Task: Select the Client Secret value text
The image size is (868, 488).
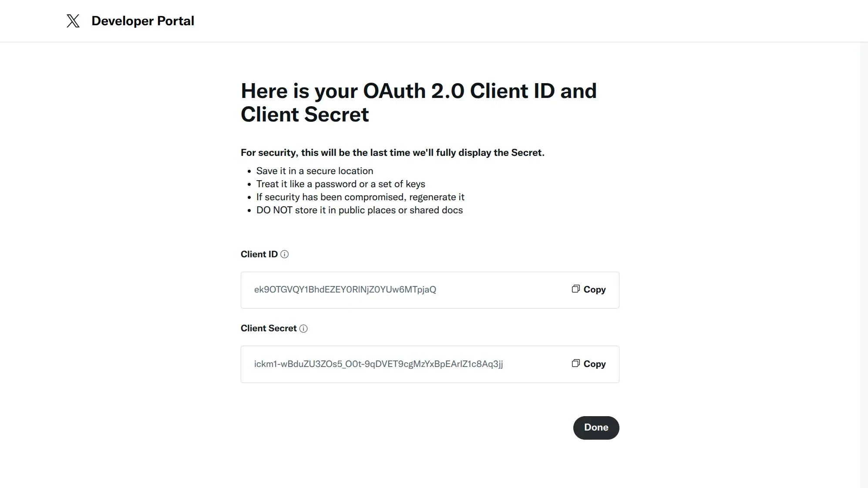Action: tap(378, 364)
